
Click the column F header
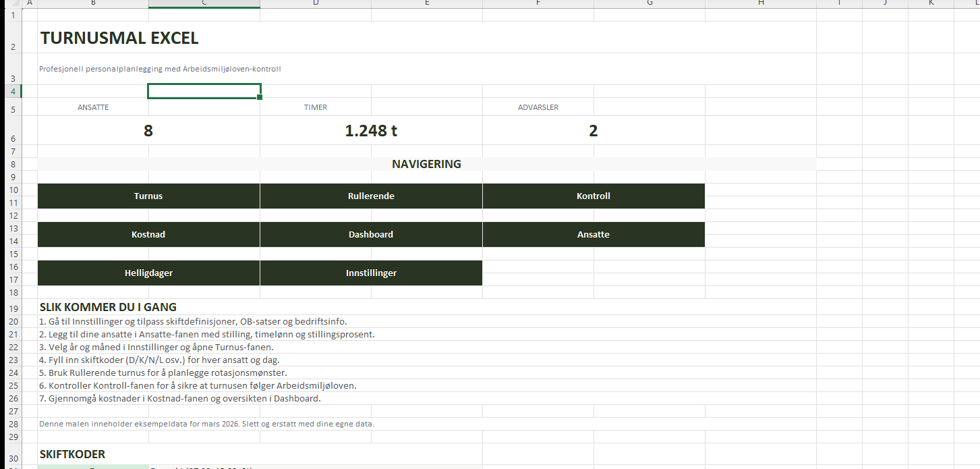pos(538,3)
